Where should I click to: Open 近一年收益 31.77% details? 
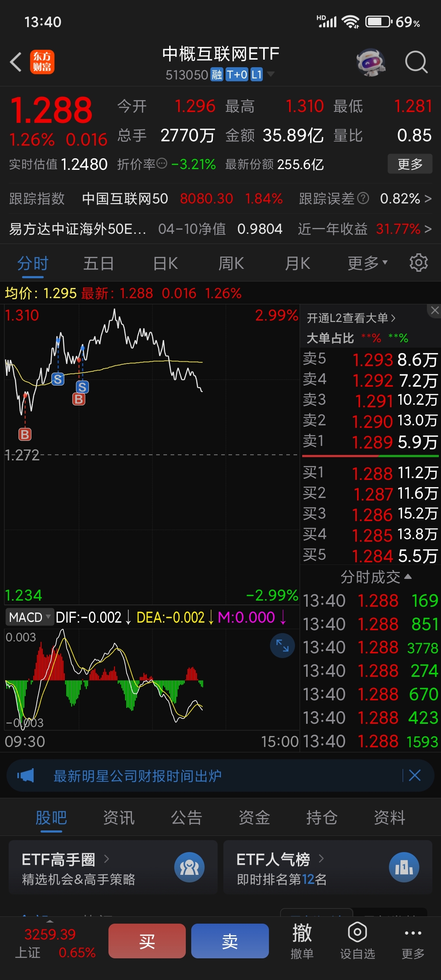pos(365,229)
